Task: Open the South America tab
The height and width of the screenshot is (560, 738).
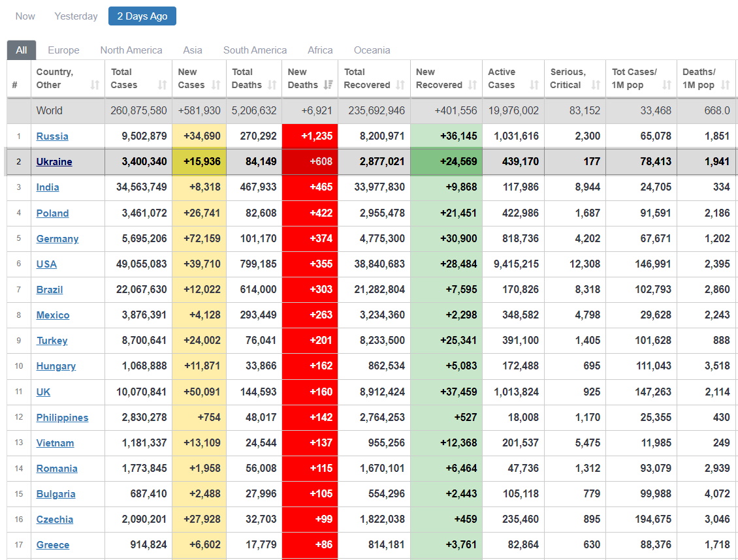Action: click(255, 50)
